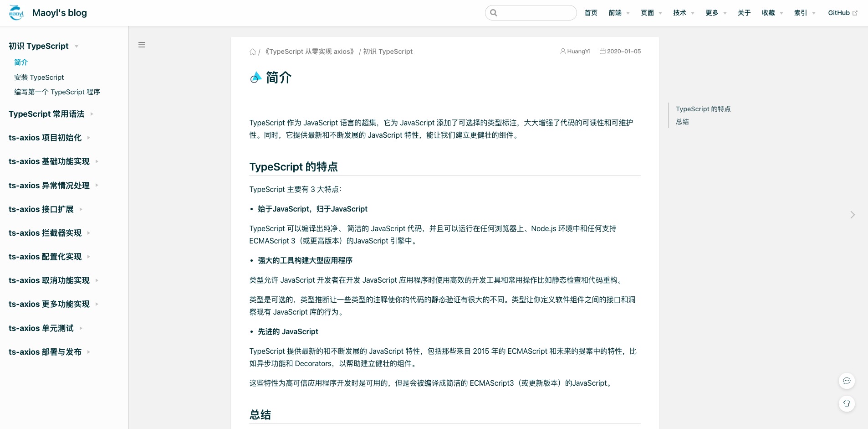Open the 关于 nav item
This screenshot has width=868, height=429.
coord(744,13)
